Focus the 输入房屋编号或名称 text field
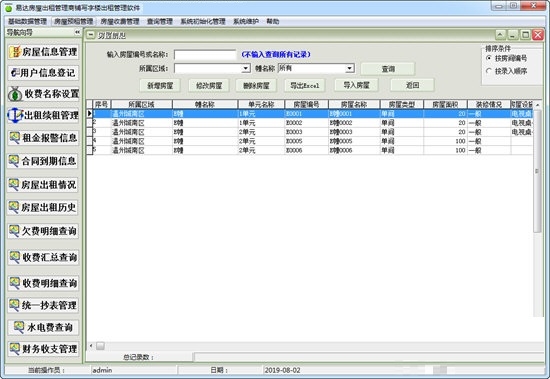 (x=205, y=54)
